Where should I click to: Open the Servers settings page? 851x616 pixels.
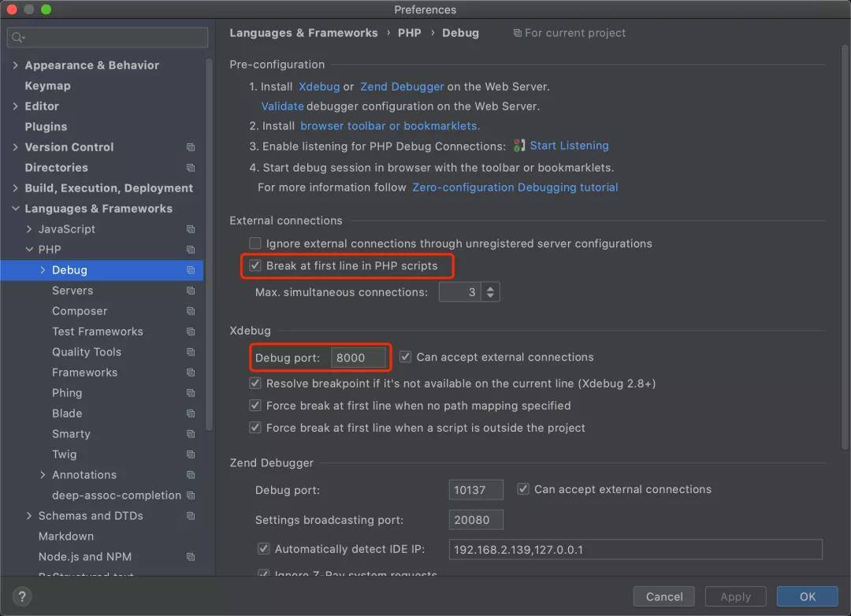(x=72, y=291)
